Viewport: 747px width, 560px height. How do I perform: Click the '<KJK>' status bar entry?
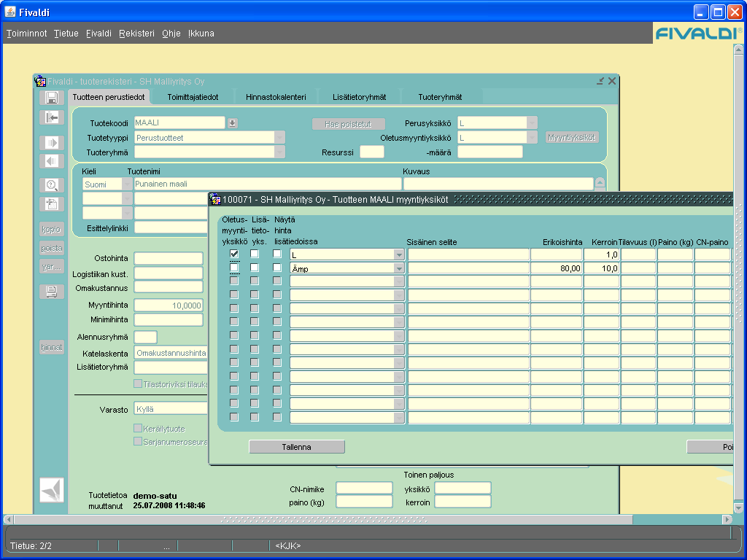(287, 545)
